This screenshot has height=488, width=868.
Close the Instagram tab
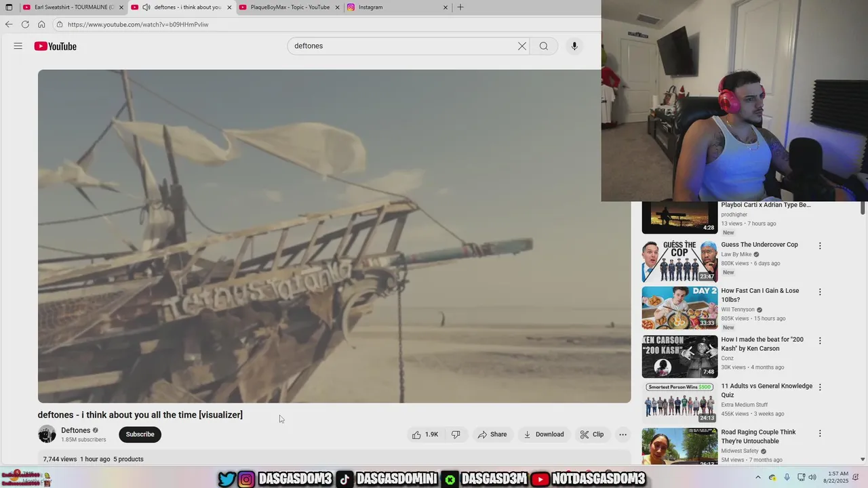[x=446, y=7]
